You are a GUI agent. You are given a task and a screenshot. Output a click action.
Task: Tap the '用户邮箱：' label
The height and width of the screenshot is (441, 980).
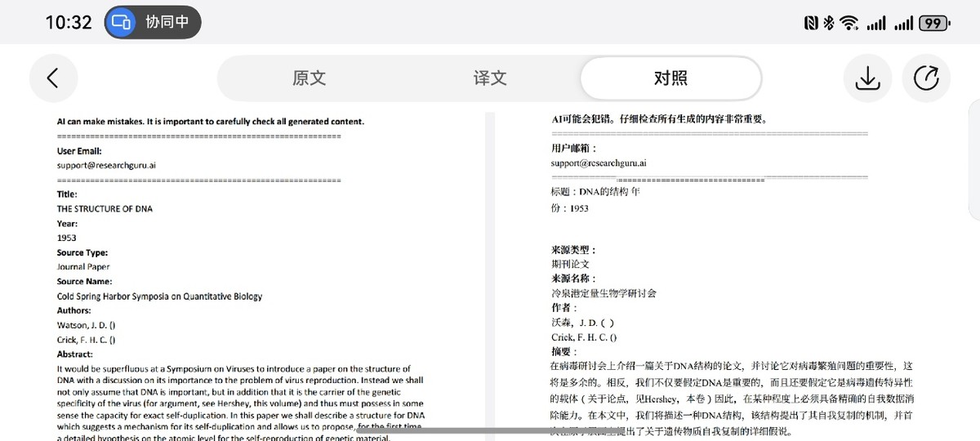[x=574, y=149]
